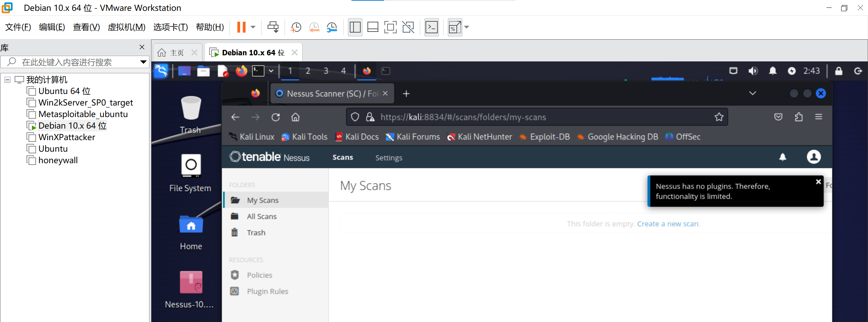Open the Nessus notifications bell
This screenshot has width=868, height=322.
[x=783, y=157]
